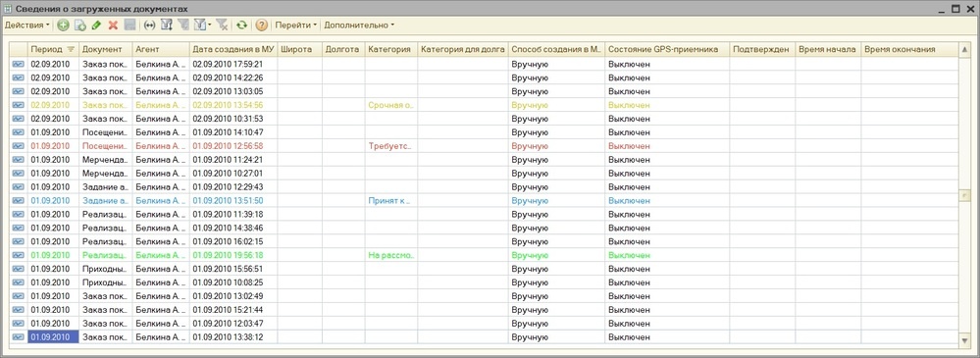Screen dimensions: 980x358
Task: Open the Действия dropdown menu
Action: 26,25
